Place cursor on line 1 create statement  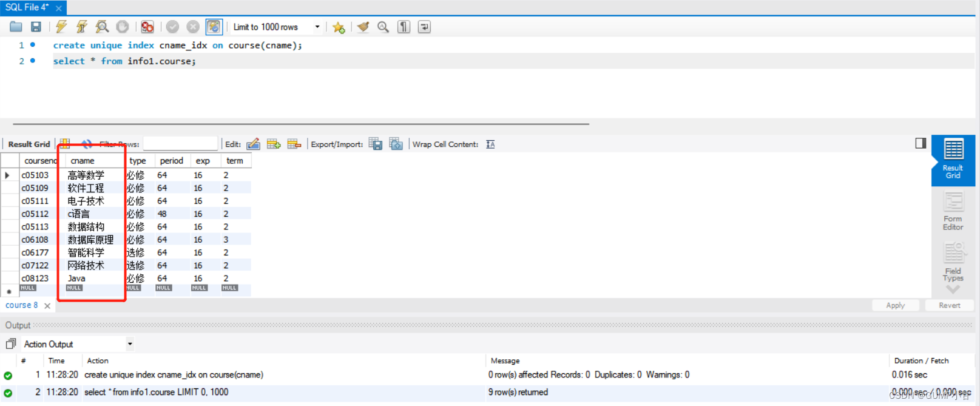[x=177, y=46]
